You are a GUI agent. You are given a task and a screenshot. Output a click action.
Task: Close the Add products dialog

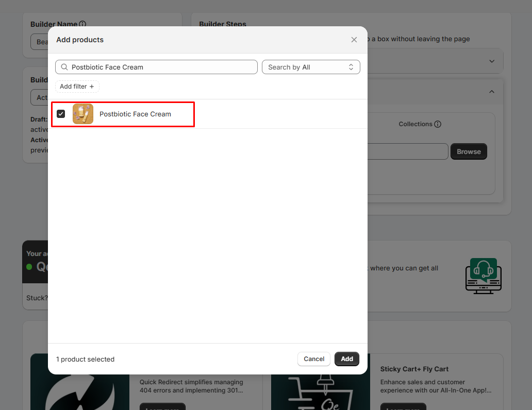354,40
